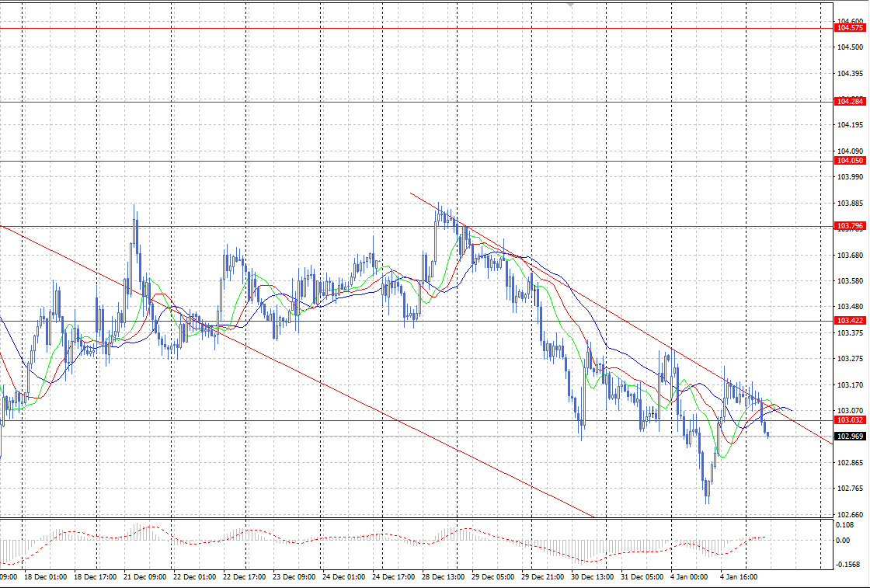The width and height of the screenshot is (870, 588).
Task: Click the 4 Jan 00:00 time label
Action: [x=689, y=577]
